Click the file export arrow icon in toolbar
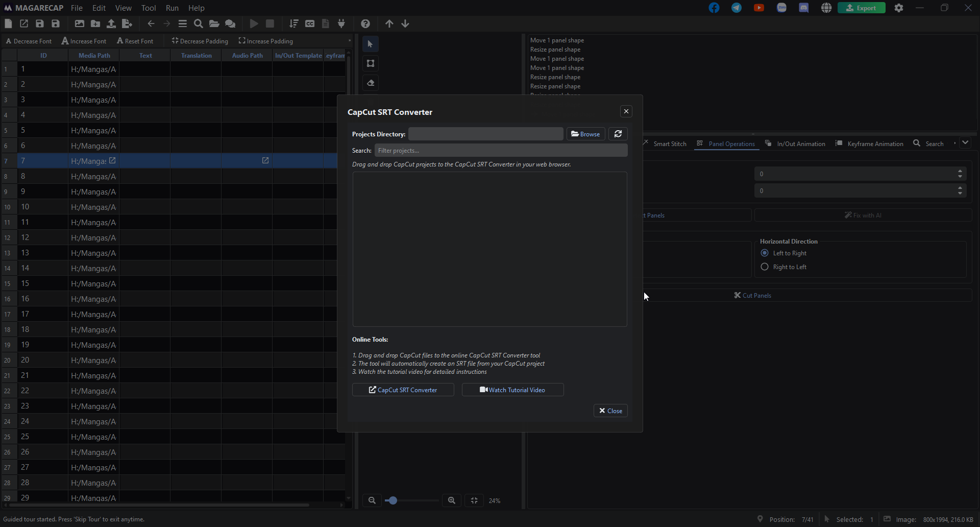Viewport: 980px width, 527px height. [x=127, y=23]
